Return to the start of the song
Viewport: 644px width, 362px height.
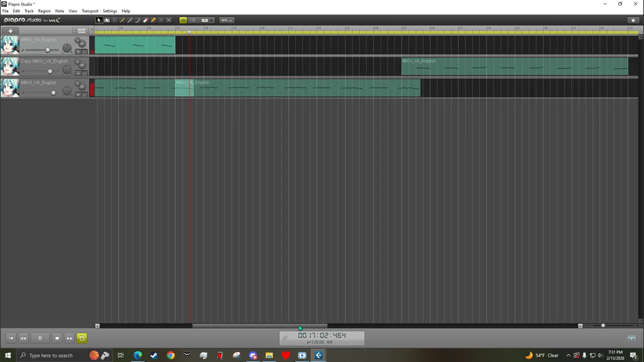tap(11, 338)
